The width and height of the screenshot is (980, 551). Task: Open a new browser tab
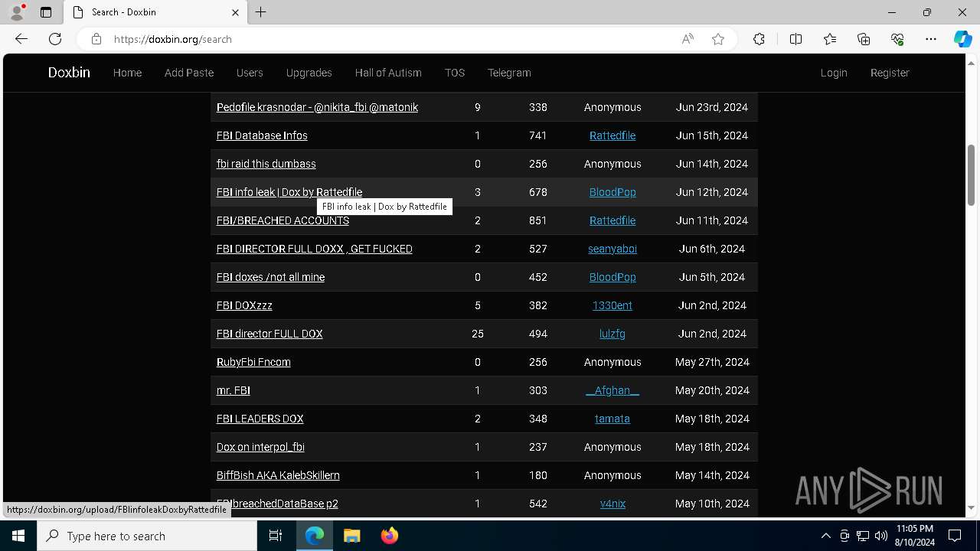click(261, 12)
